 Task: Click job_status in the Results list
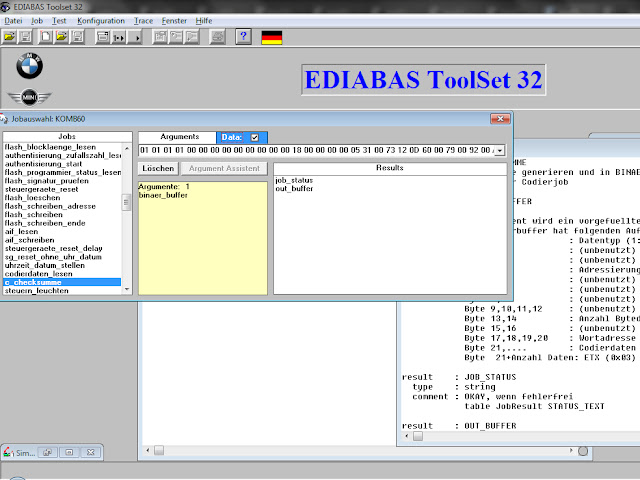pos(294,180)
